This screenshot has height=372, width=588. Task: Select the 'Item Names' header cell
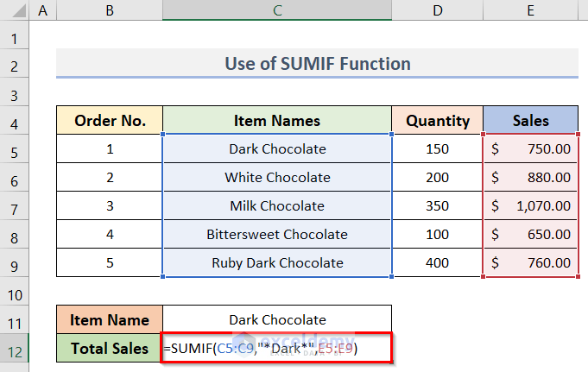[x=277, y=121]
